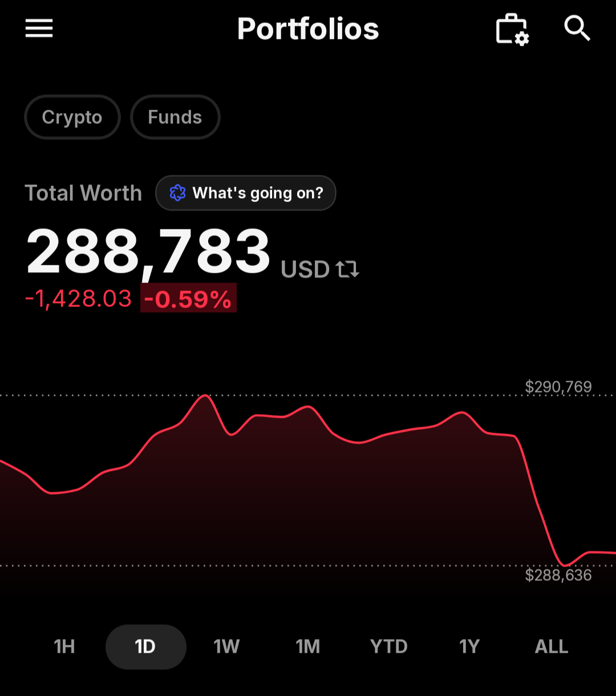
Task: Filter by Funds portfolios
Action: [x=175, y=117]
